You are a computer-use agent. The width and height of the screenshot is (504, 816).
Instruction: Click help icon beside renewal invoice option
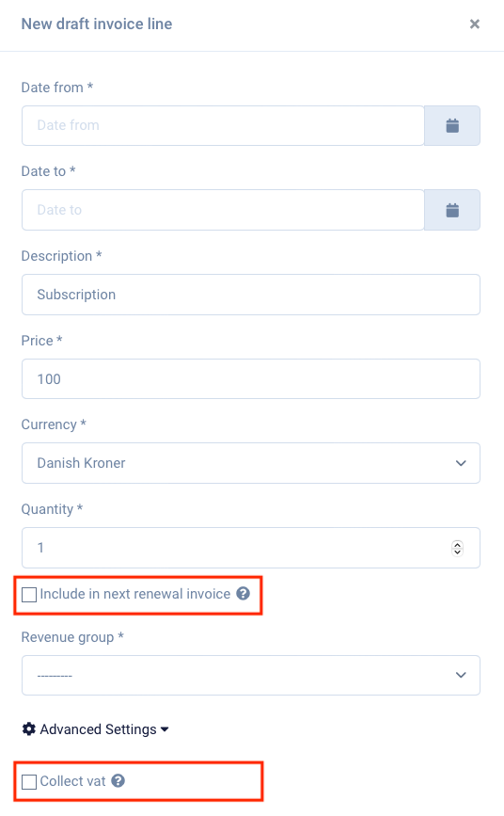point(243,593)
